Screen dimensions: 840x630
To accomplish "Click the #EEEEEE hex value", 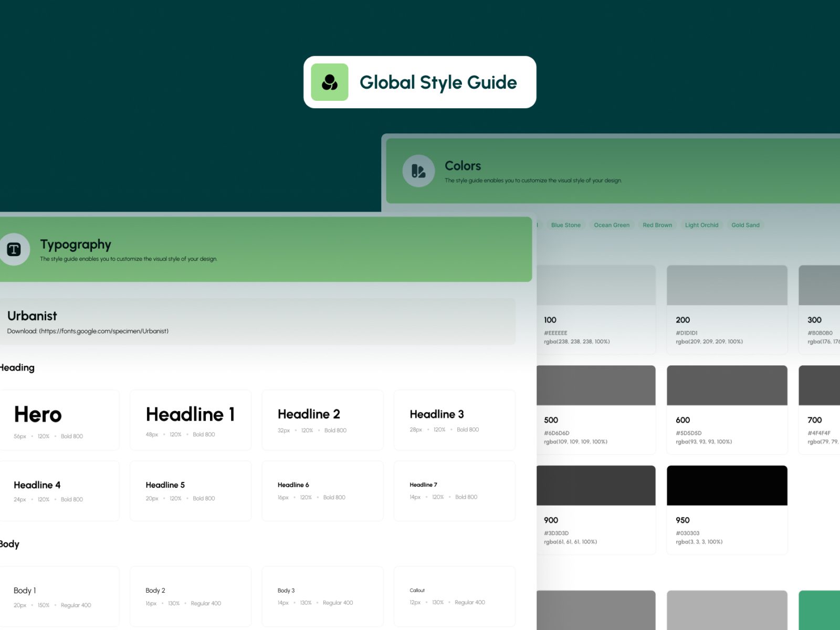I will click(x=555, y=333).
